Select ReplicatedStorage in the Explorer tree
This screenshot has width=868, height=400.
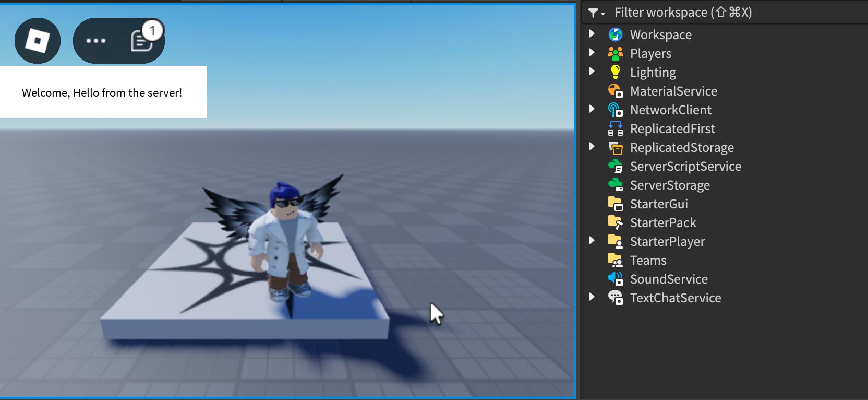point(682,148)
